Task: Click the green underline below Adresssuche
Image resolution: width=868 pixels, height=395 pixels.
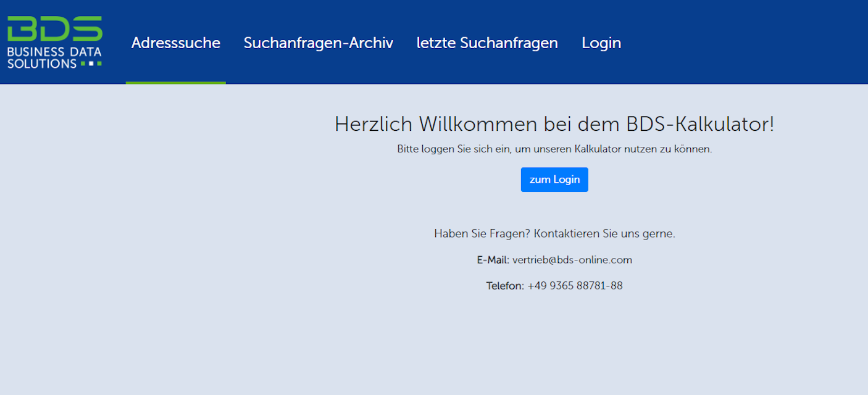Action: tap(175, 82)
